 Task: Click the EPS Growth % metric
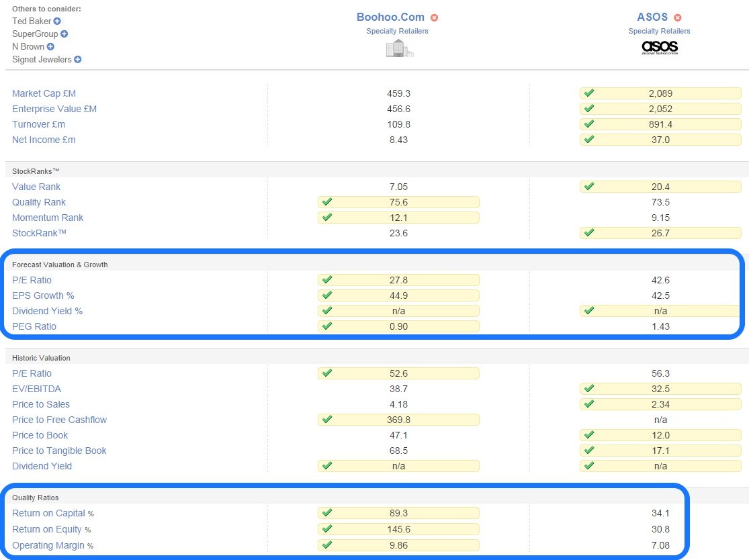(x=43, y=295)
